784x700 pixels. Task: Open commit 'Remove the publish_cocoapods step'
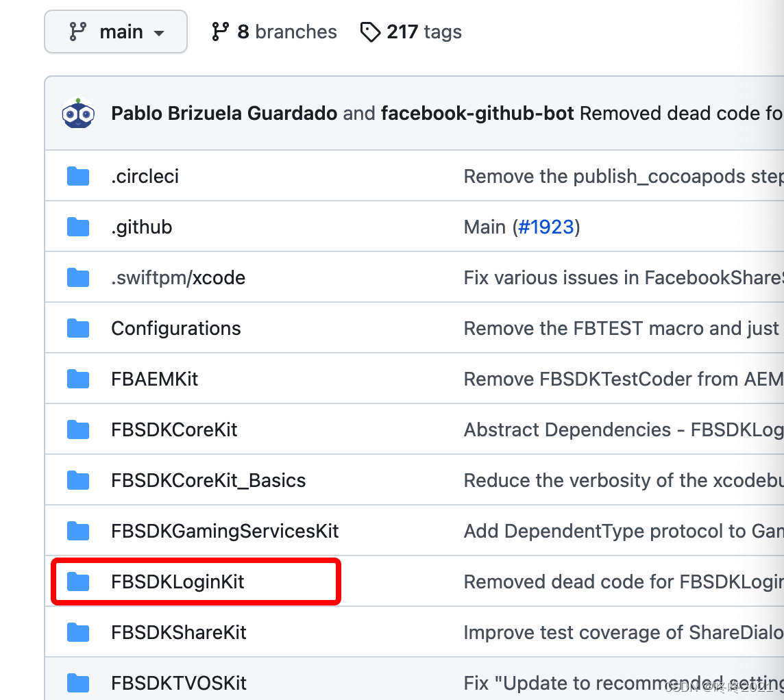click(x=624, y=177)
